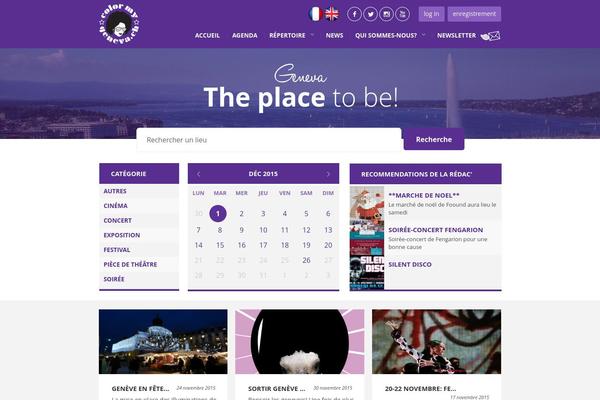600x400 pixels.
Task: Open the Instagram social icon
Action: (386, 14)
